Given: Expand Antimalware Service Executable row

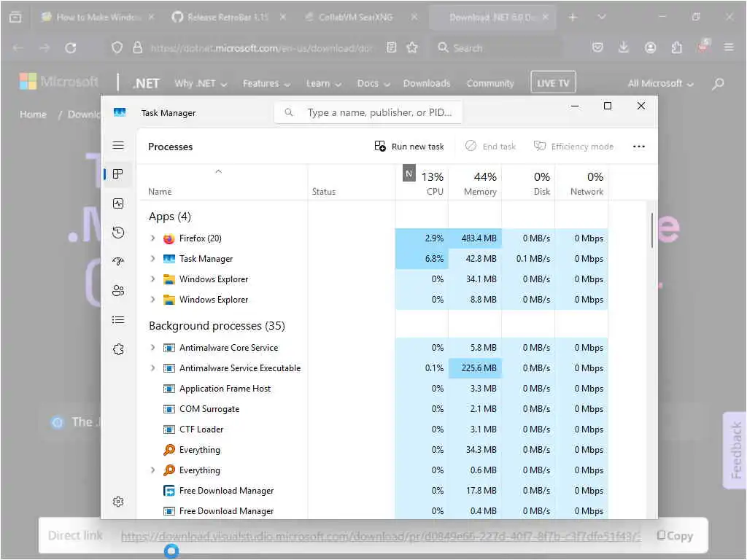Looking at the screenshot, I should coord(152,368).
